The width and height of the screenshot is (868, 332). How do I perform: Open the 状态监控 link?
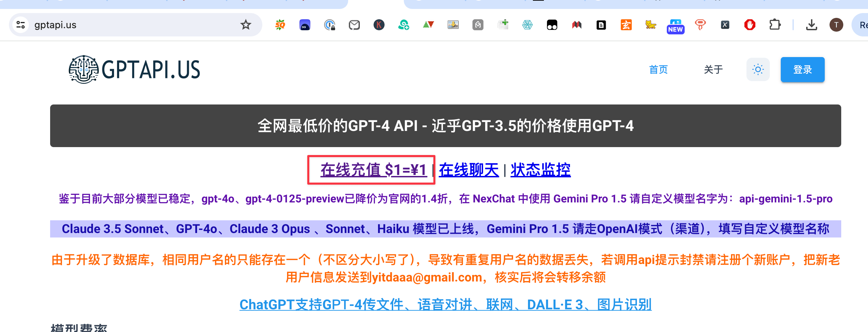(540, 170)
